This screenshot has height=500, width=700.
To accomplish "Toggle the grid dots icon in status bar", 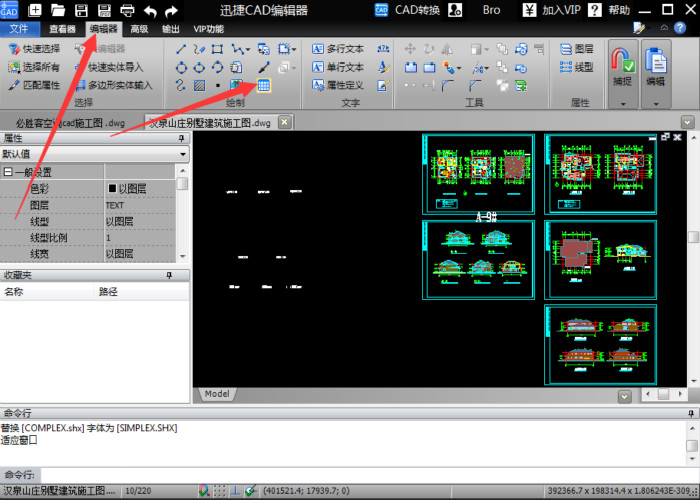I will tap(220, 491).
